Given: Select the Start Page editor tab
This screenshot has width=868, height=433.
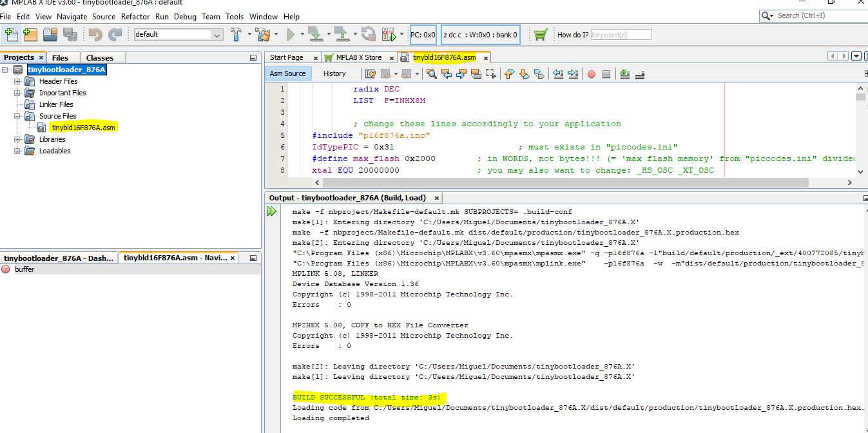Looking at the screenshot, I should point(286,57).
